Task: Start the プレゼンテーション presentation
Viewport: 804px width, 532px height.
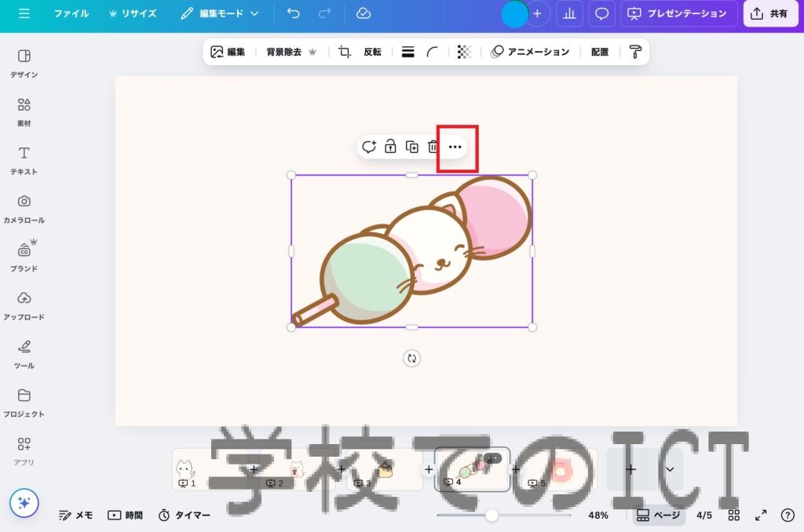Action: [x=679, y=14]
